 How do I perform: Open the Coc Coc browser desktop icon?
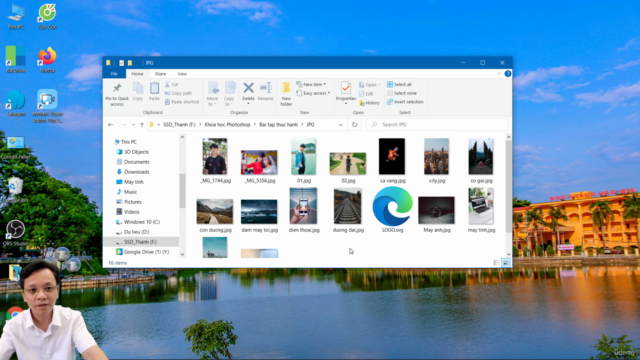pos(47,16)
